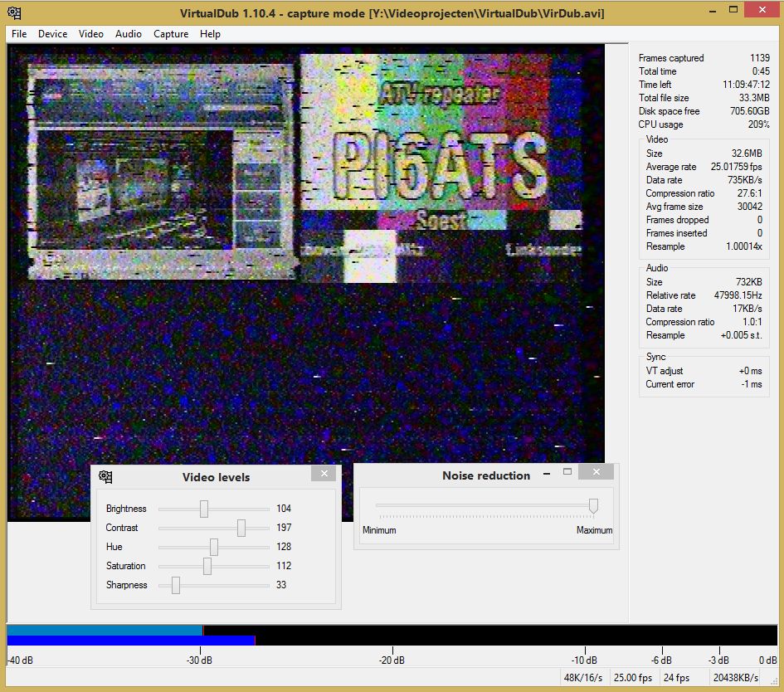Click the Contrast value 197
Screen dimensions: 784x692
tap(284, 528)
